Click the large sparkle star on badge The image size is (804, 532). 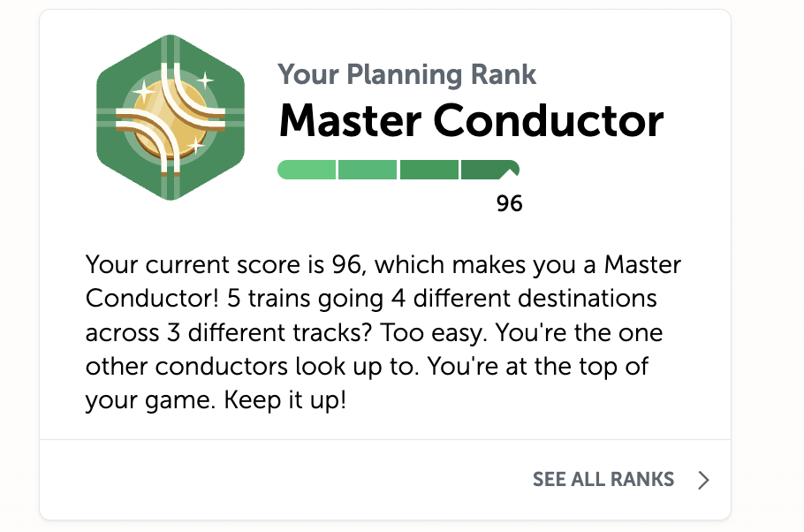pyautogui.click(x=143, y=92)
